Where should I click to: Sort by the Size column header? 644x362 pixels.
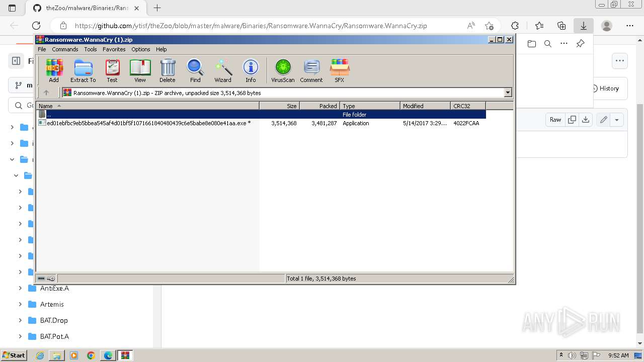coord(279,106)
